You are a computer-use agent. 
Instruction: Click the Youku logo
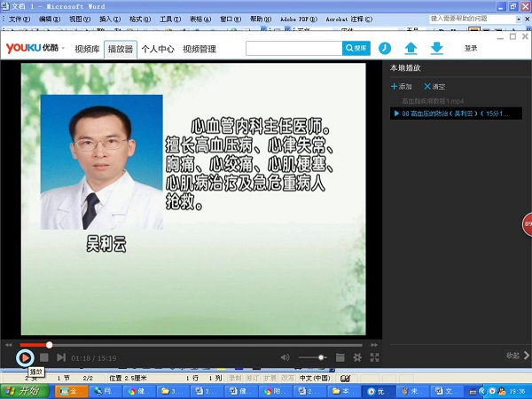32,48
